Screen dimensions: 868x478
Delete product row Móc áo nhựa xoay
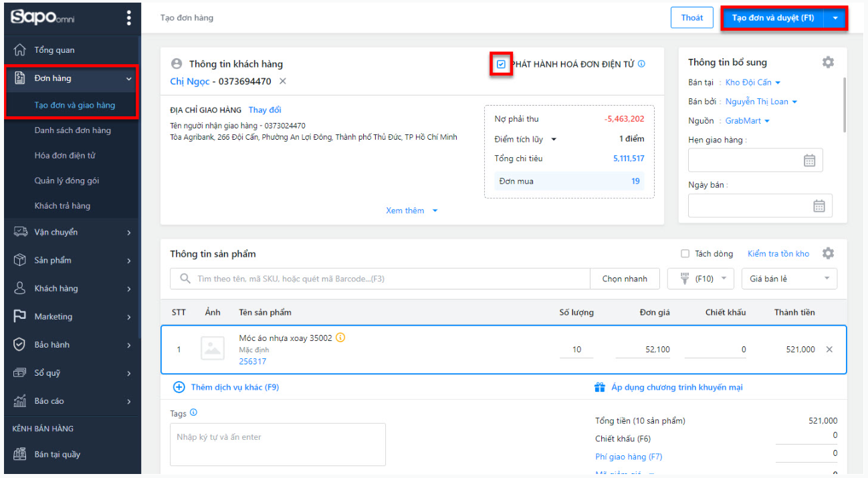click(x=829, y=349)
